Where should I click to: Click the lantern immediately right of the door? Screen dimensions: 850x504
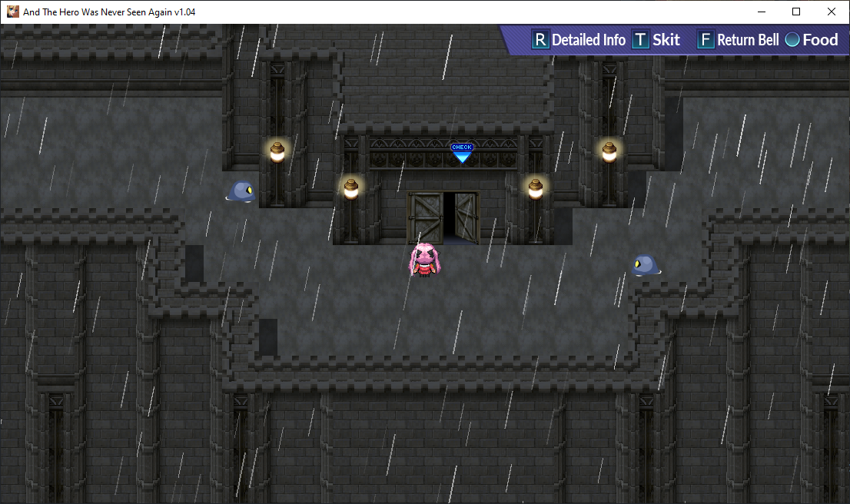[x=536, y=189]
